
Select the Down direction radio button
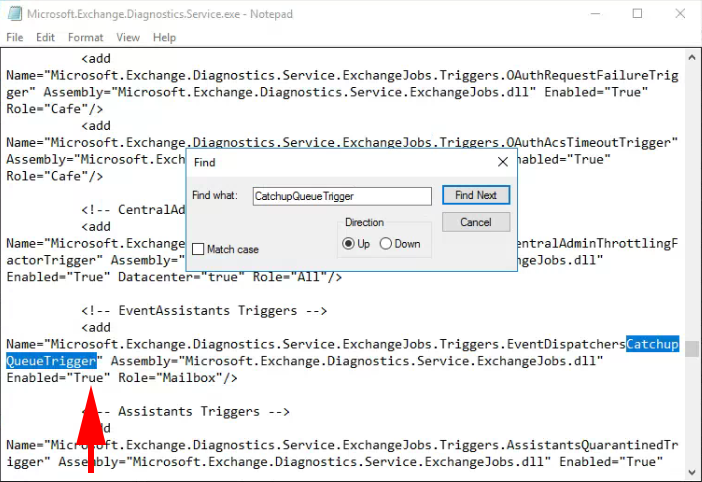[385, 243]
